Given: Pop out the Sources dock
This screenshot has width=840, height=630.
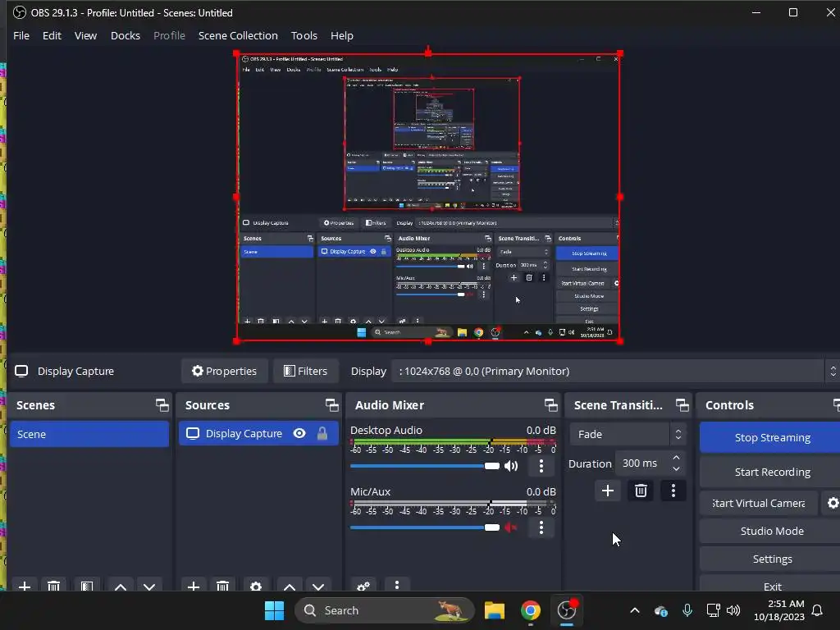Looking at the screenshot, I should 331,405.
